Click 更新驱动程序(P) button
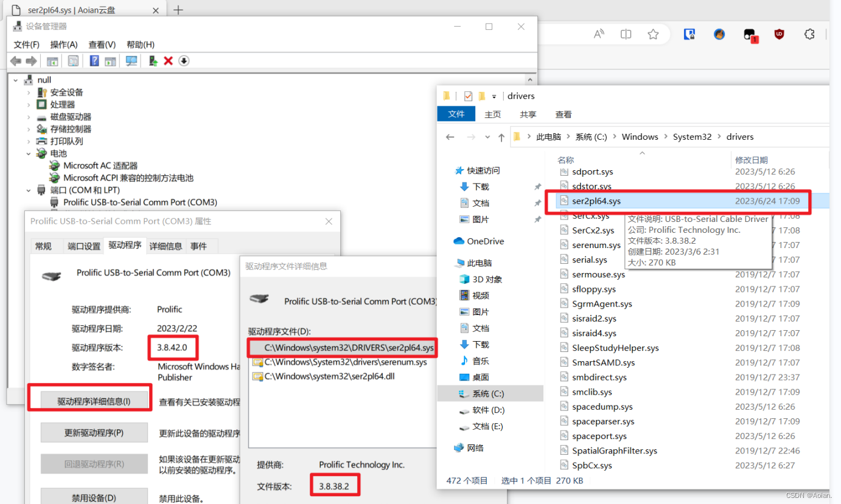 [x=94, y=433]
